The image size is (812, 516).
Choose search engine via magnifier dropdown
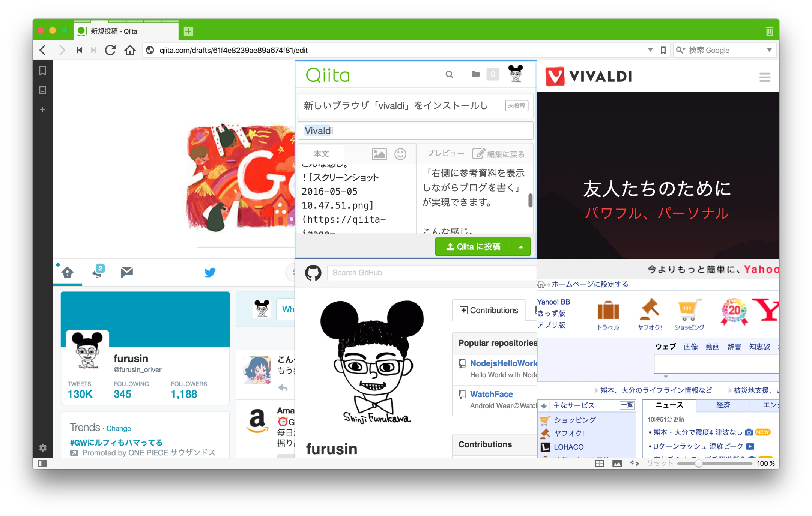coord(681,50)
